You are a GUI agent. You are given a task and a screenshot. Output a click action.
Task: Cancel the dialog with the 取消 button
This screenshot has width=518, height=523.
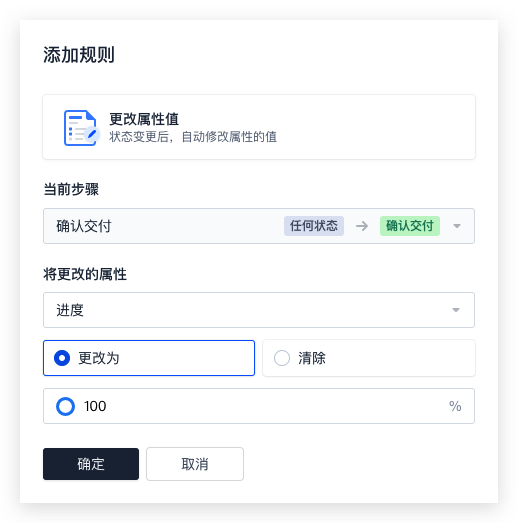click(x=195, y=464)
